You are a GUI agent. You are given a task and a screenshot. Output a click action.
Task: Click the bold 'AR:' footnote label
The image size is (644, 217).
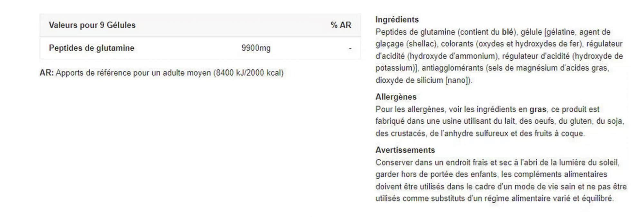(47, 73)
